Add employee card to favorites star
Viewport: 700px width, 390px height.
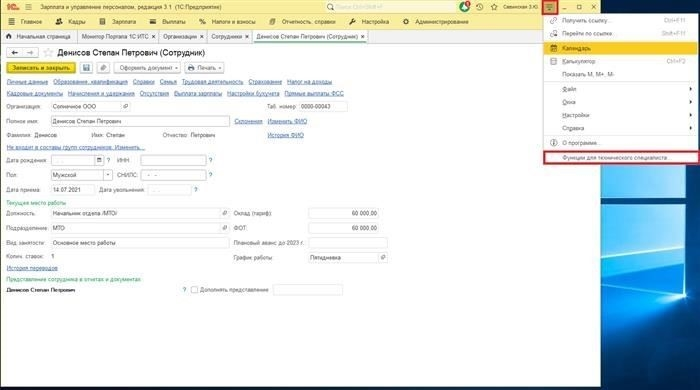[x=48, y=53]
